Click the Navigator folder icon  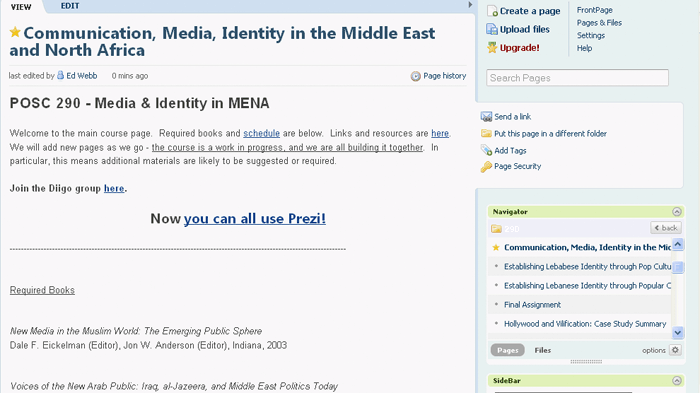click(496, 229)
